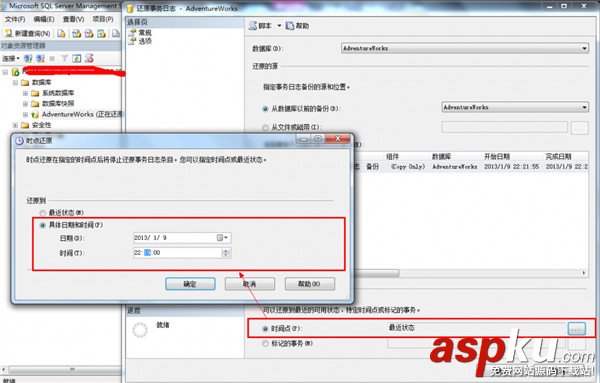Click the 帮助 help icon in restore dialog toolbar

(x=290, y=26)
